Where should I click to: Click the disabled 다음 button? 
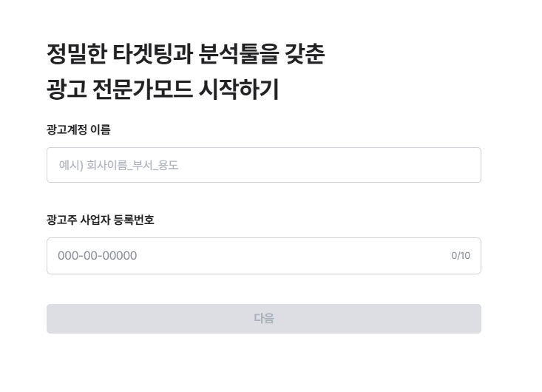click(x=264, y=319)
